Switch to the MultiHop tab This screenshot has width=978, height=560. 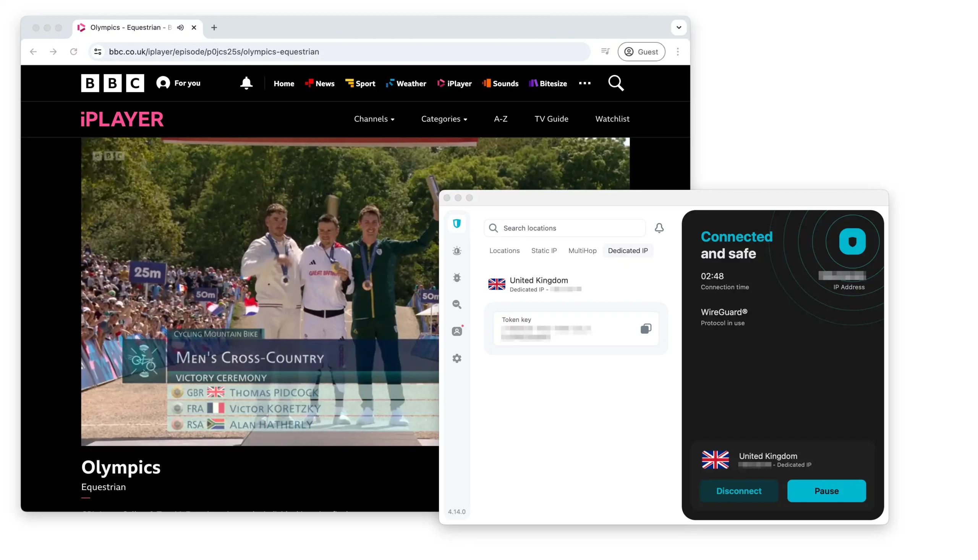pos(582,251)
